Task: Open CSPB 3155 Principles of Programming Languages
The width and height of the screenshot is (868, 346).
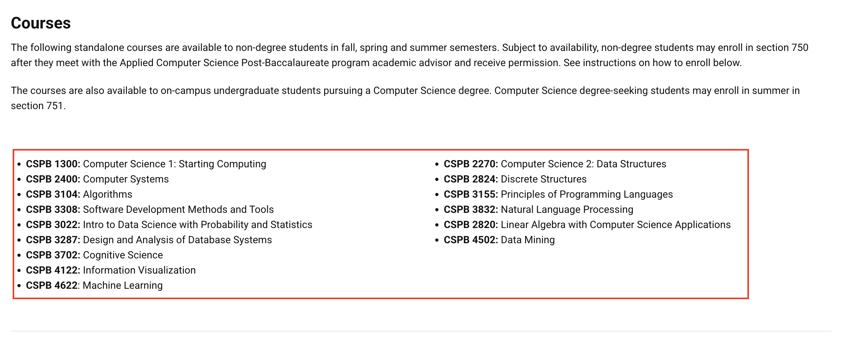Action: tap(558, 194)
